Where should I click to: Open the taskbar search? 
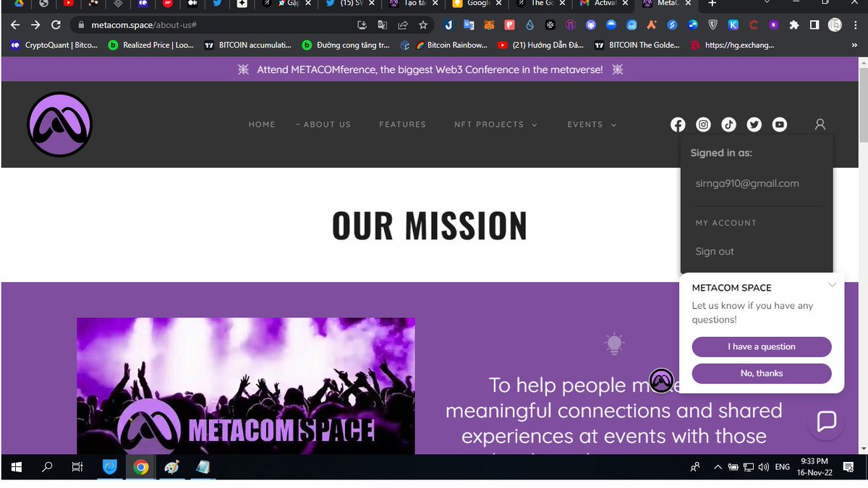(x=47, y=467)
